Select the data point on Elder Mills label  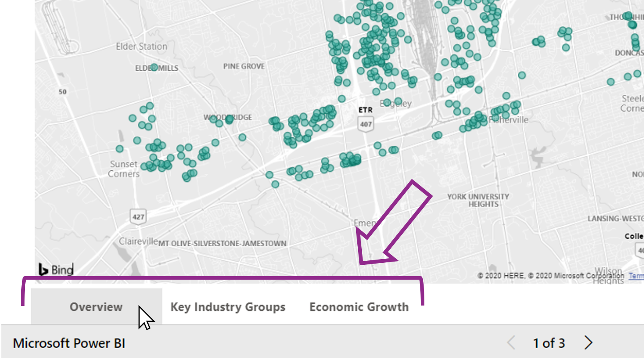tap(154, 67)
